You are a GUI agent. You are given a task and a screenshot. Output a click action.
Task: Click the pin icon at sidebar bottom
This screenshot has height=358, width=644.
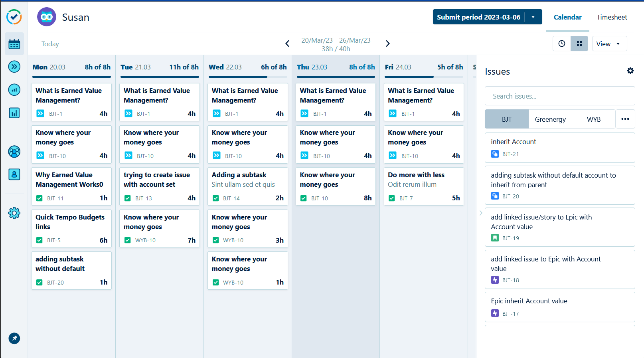click(14, 338)
